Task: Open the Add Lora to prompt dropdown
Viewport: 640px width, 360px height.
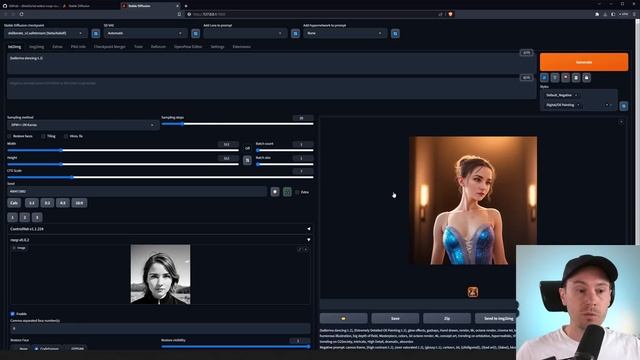Action: [245, 33]
